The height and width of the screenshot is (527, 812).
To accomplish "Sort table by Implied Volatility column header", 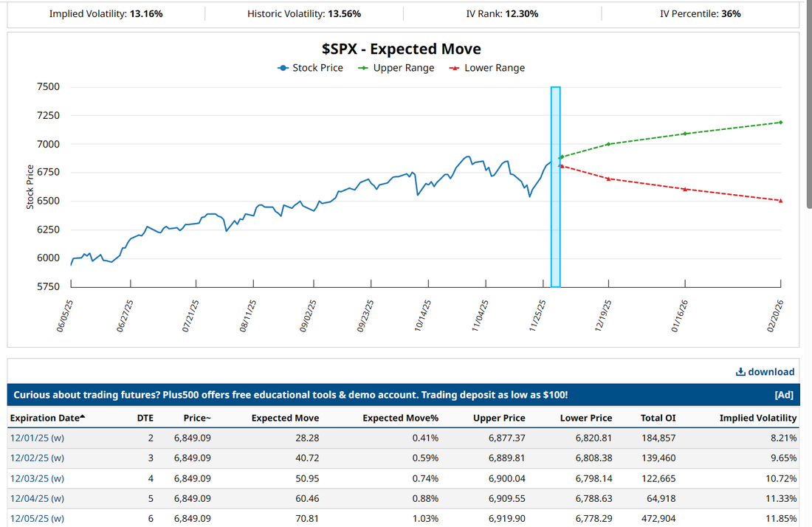I will click(x=757, y=418).
